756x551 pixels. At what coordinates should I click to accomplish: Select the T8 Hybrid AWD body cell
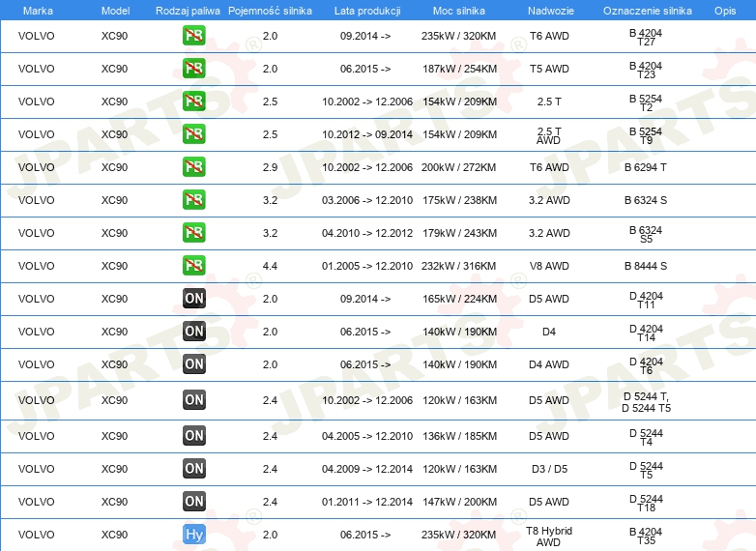549,536
